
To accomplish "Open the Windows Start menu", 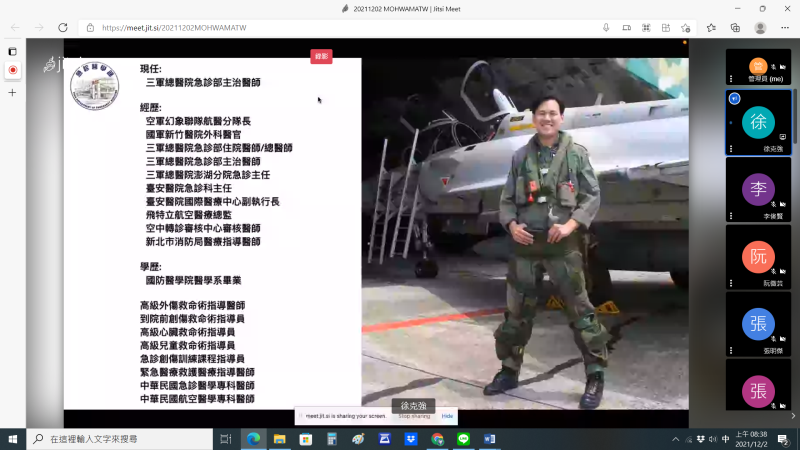I will pyautogui.click(x=13, y=439).
